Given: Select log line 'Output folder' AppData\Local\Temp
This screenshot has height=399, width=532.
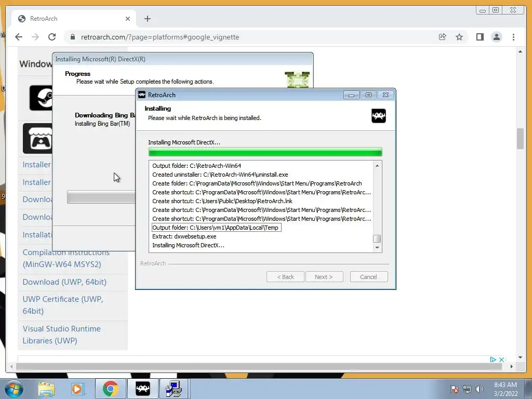Looking at the screenshot, I should click(216, 228).
